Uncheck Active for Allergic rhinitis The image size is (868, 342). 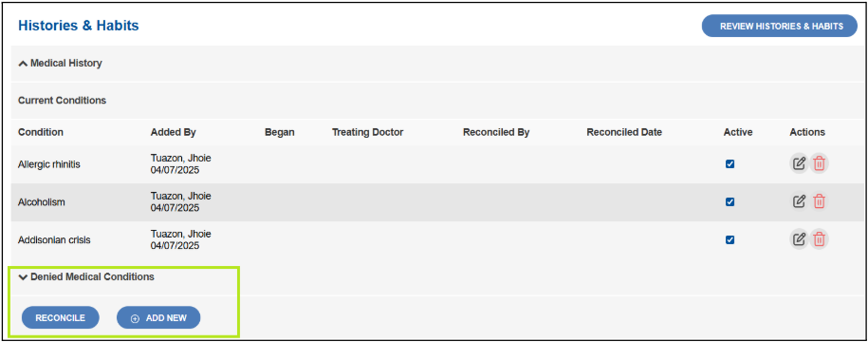pos(729,164)
